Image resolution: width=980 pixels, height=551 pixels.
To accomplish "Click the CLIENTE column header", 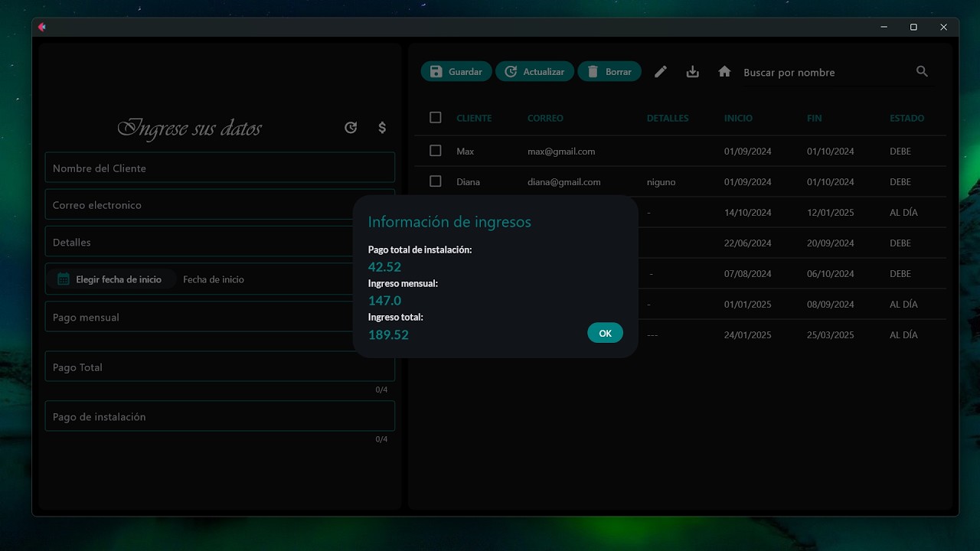I will click(x=474, y=118).
